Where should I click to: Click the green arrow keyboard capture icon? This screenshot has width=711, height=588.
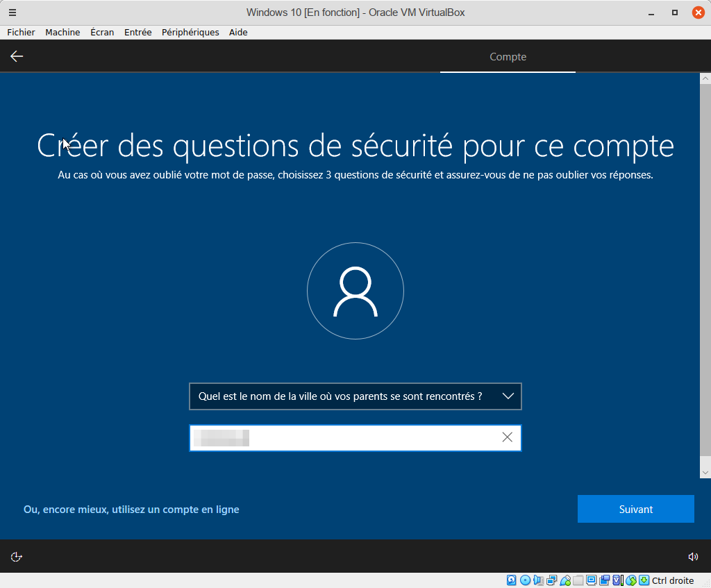(x=644, y=580)
